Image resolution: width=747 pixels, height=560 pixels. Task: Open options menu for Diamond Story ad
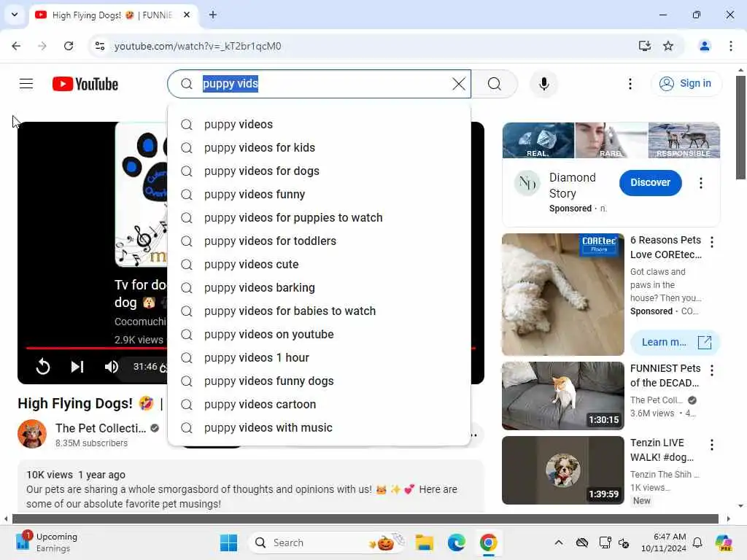click(701, 183)
